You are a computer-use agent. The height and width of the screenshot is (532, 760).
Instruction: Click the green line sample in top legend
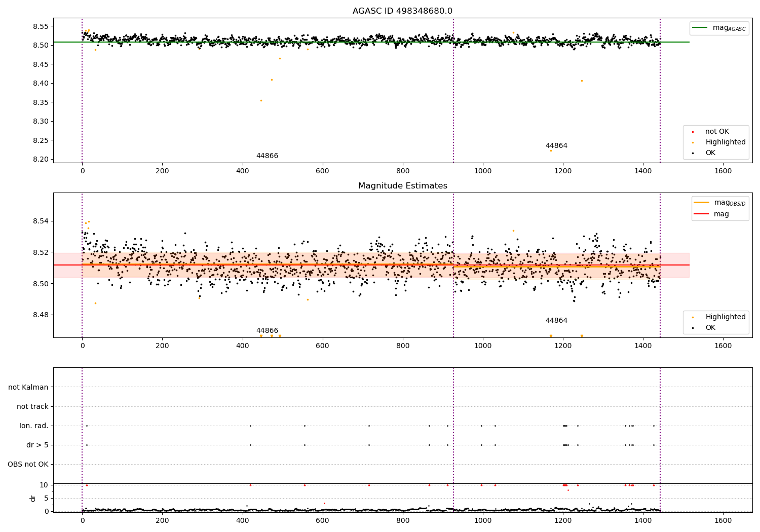(x=700, y=28)
